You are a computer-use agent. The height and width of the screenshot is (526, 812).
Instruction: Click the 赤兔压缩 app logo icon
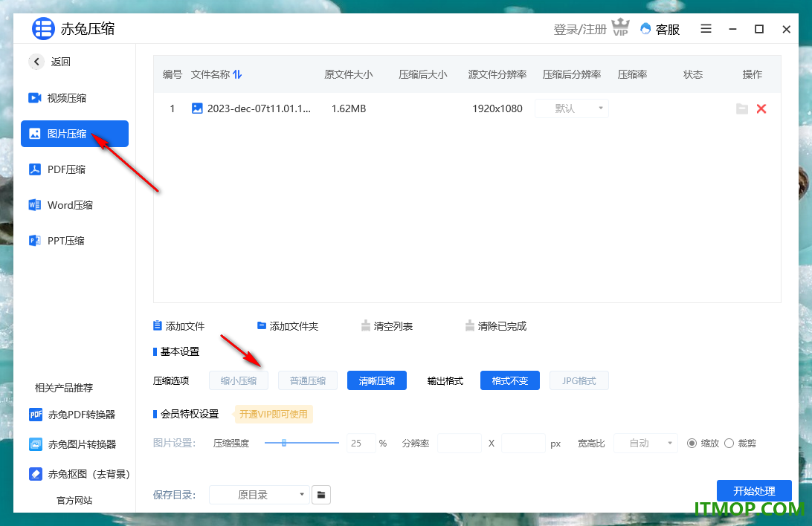pyautogui.click(x=43, y=28)
